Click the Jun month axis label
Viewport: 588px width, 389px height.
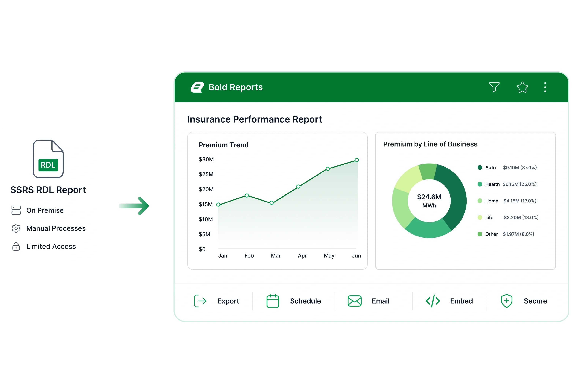[356, 255]
